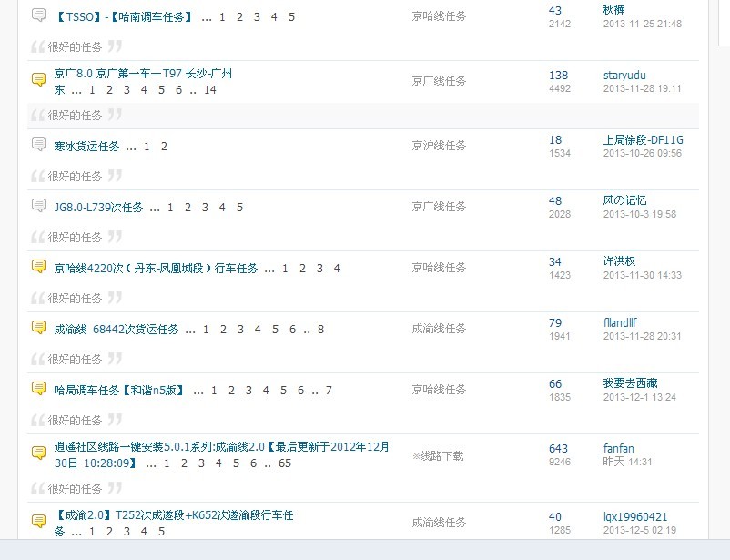The image size is (730, 560).
Task: Open the JG8.0-L739次任务 thread title
Action: point(98,208)
